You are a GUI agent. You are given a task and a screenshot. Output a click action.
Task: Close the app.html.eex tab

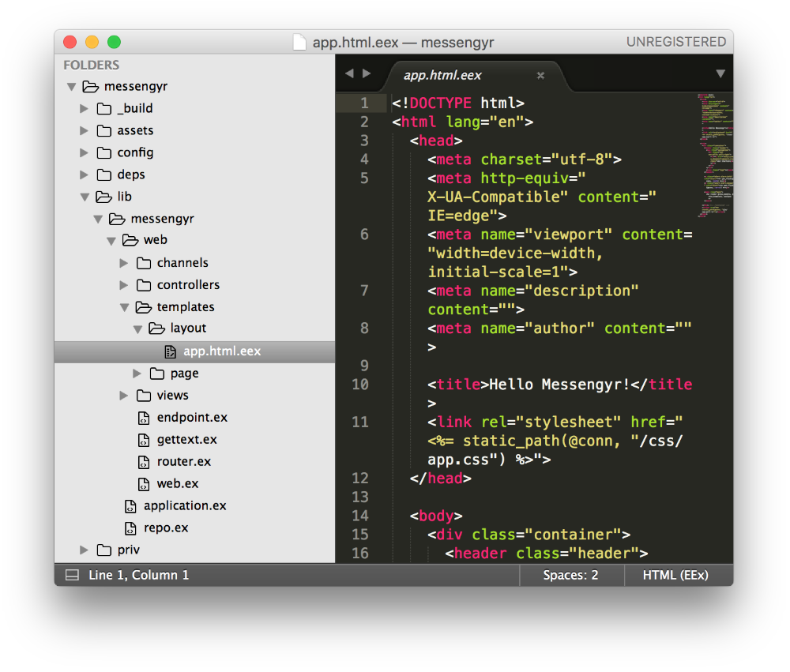click(x=540, y=76)
